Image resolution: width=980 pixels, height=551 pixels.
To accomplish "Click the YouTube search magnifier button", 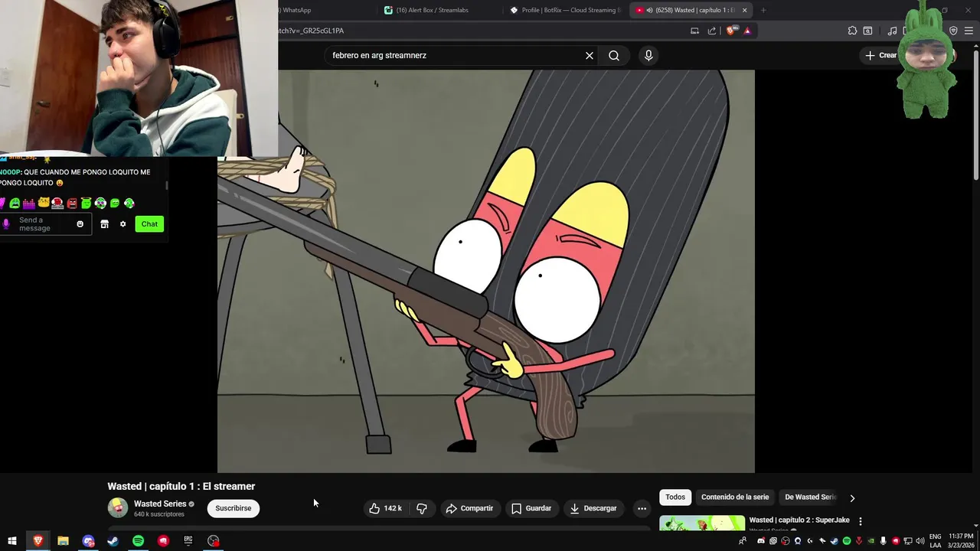I will click(614, 55).
